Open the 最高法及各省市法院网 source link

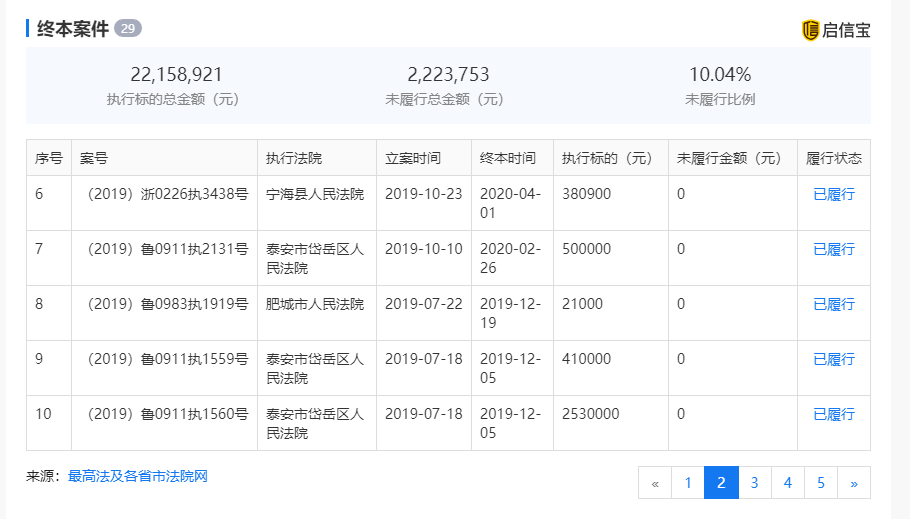point(138,477)
